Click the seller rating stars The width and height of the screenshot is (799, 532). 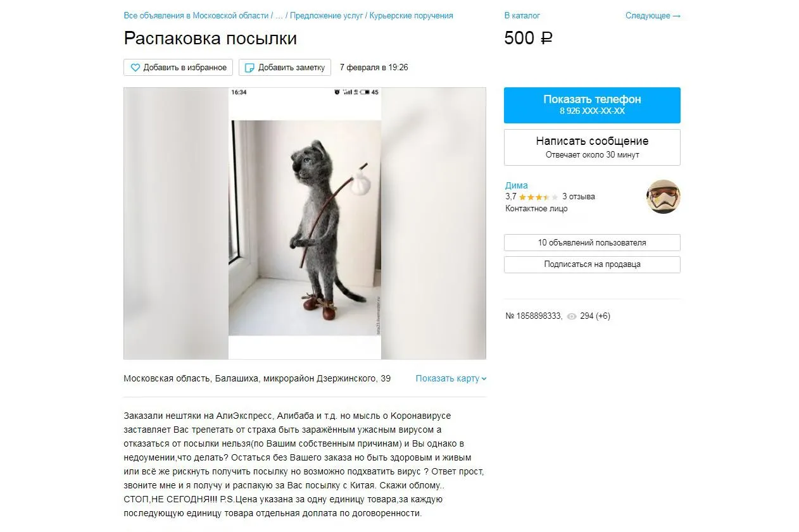click(538, 197)
